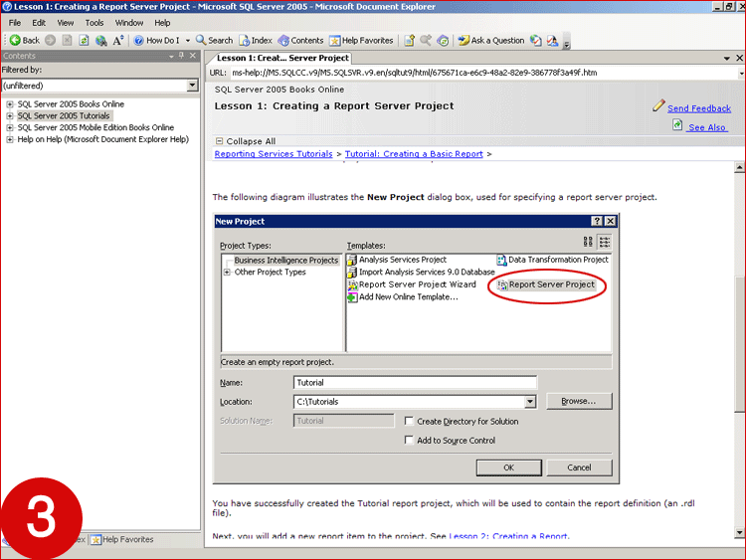Select Report Server Project in the New Project diagram
This screenshot has height=560, width=746.
click(546, 284)
